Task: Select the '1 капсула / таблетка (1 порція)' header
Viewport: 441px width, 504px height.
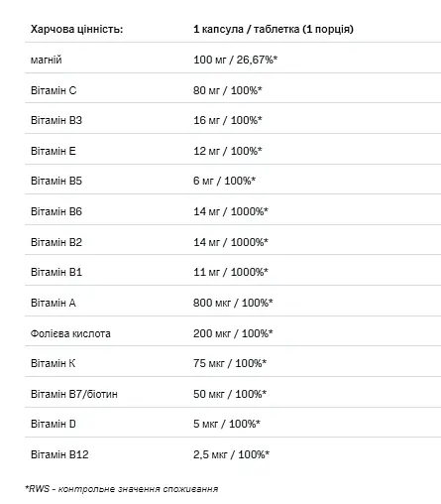Action: coord(274,29)
